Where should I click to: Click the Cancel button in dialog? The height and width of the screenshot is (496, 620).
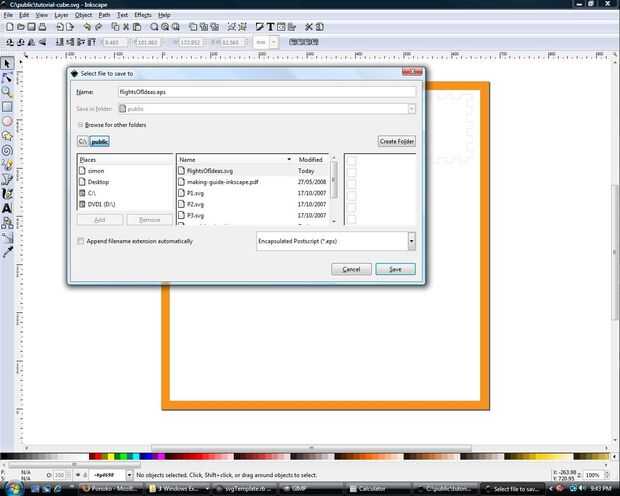point(351,269)
